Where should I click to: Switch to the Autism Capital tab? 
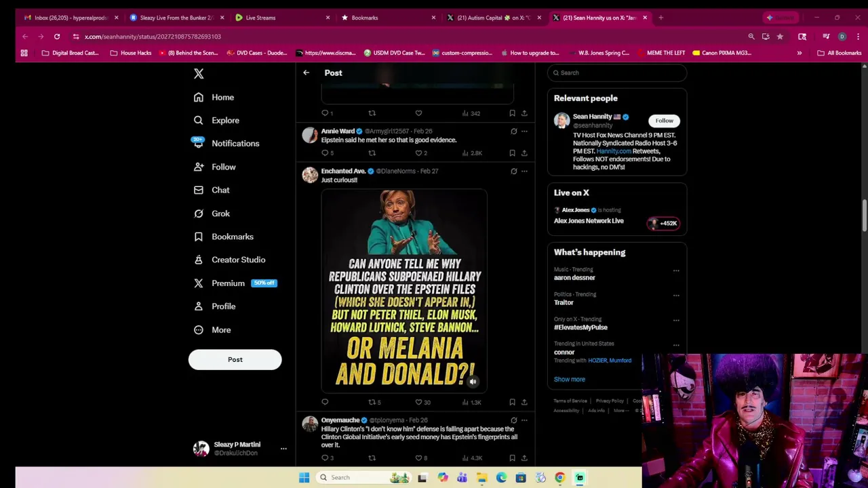click(x=493, y=18)
